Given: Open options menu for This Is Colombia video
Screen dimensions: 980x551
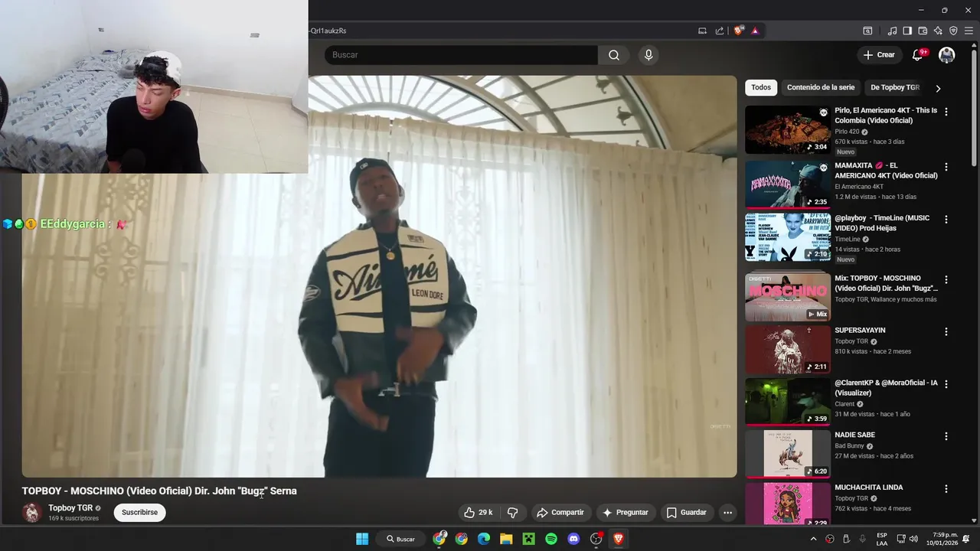Looking at the screenshot, I should click(946, 112).
